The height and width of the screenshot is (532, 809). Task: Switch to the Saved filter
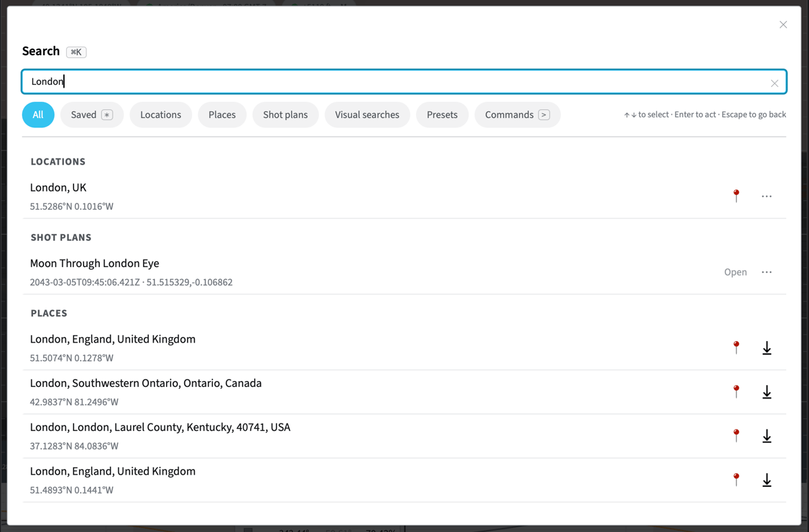92,115
